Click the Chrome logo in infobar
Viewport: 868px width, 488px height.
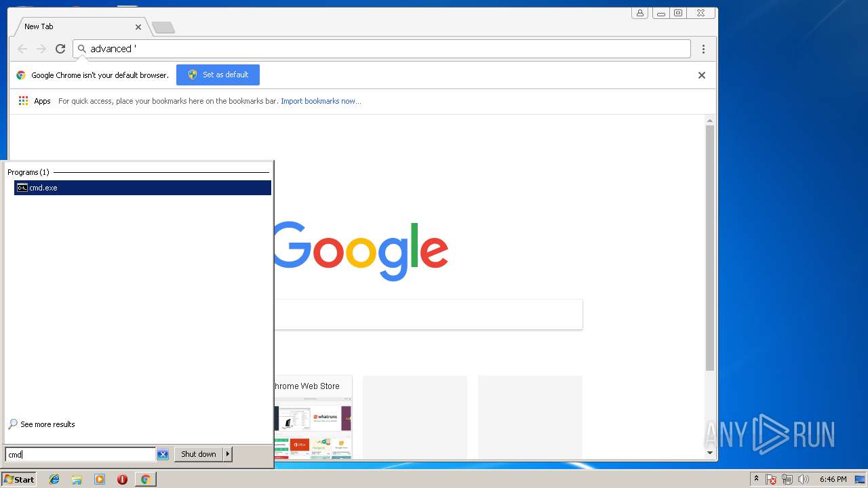tap(21, 75)
